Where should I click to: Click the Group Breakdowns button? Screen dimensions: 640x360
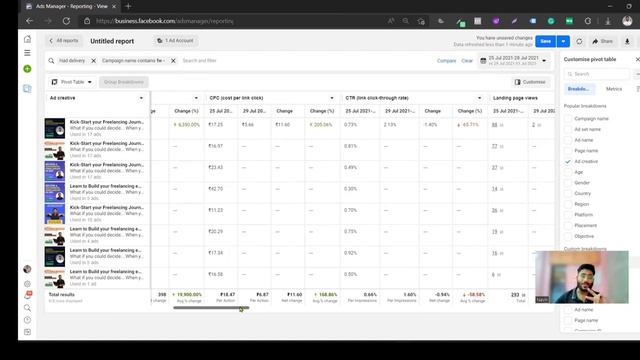(124, 82)
